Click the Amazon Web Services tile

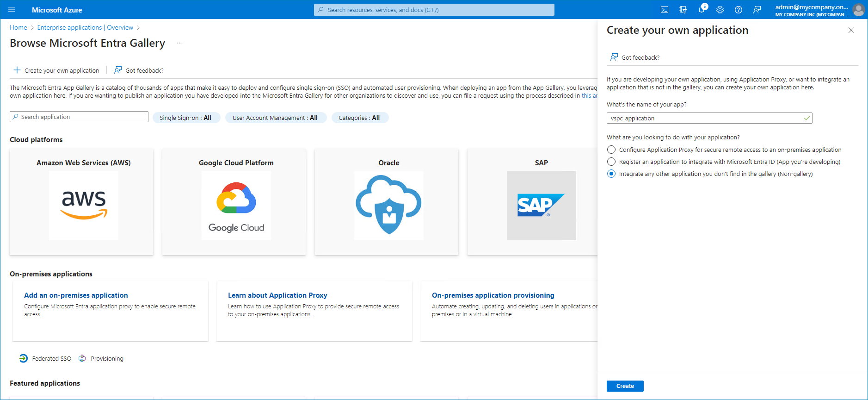tap(81, 202)
